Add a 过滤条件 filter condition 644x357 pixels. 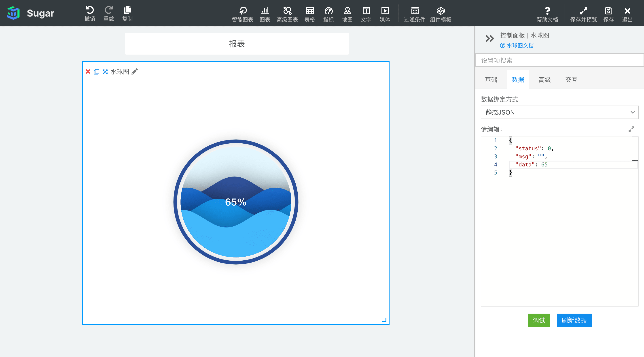click(415, 14)
